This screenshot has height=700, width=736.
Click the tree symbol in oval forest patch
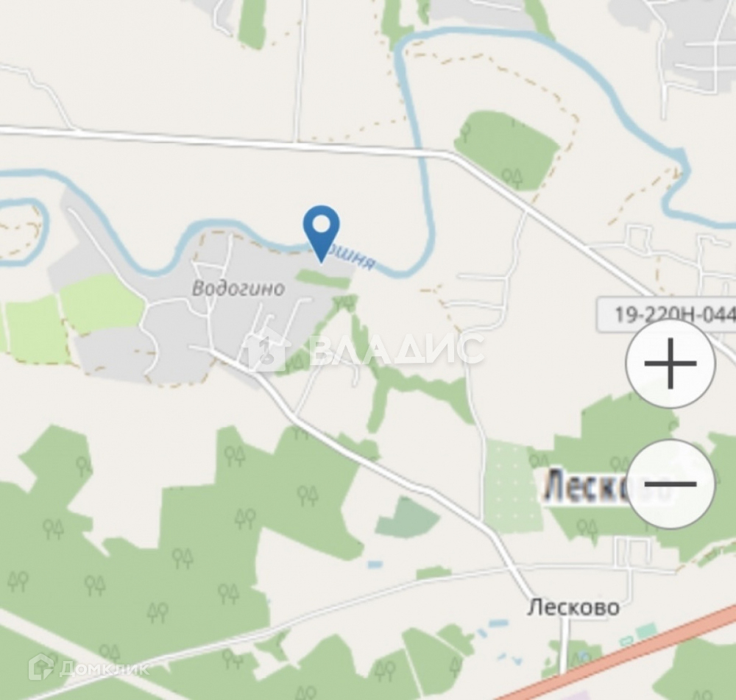point(512,177)
